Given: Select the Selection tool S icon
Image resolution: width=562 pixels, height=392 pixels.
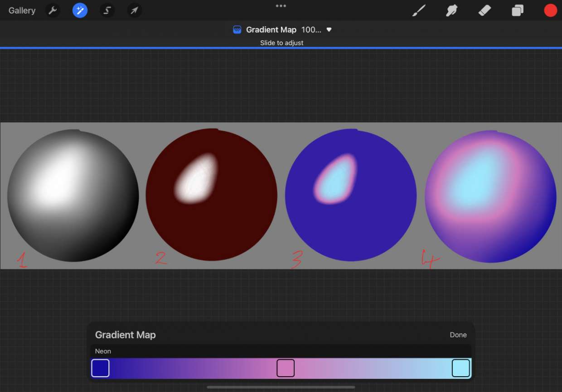Looking at the screenshot, I should pos(107,10).
